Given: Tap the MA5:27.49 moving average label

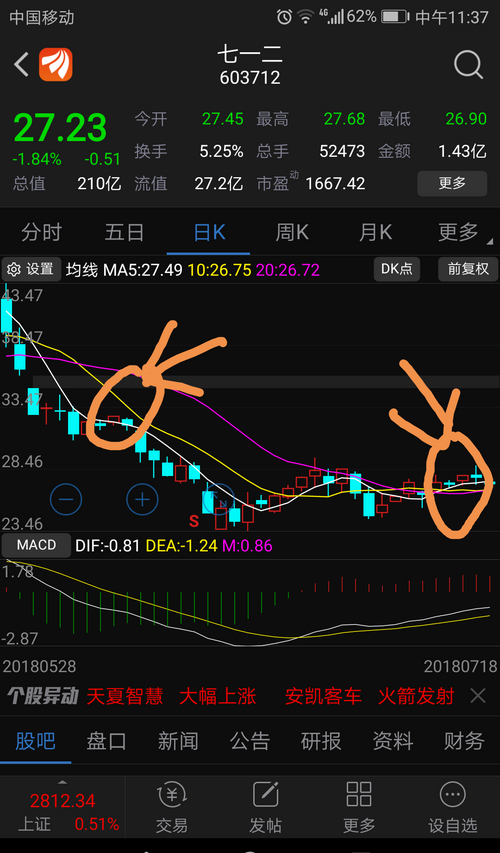Looking at the screenshot, I should click(143, 269).
